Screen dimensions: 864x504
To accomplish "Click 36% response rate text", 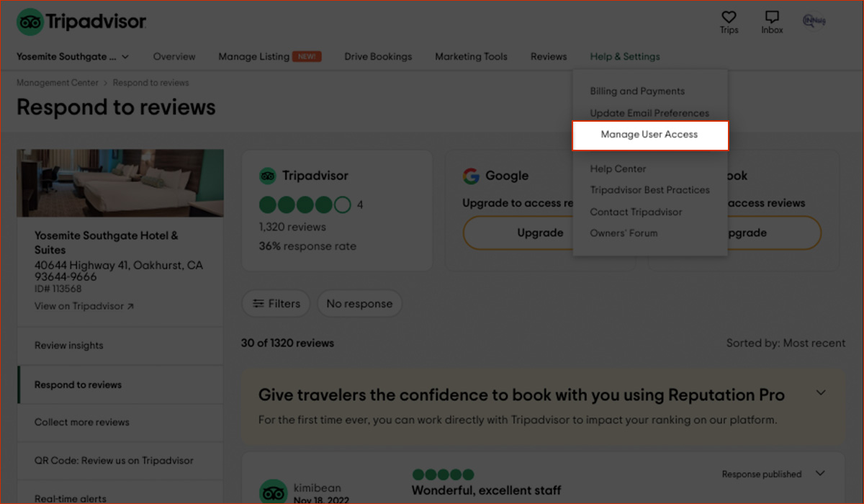I will tap(307, 246).
